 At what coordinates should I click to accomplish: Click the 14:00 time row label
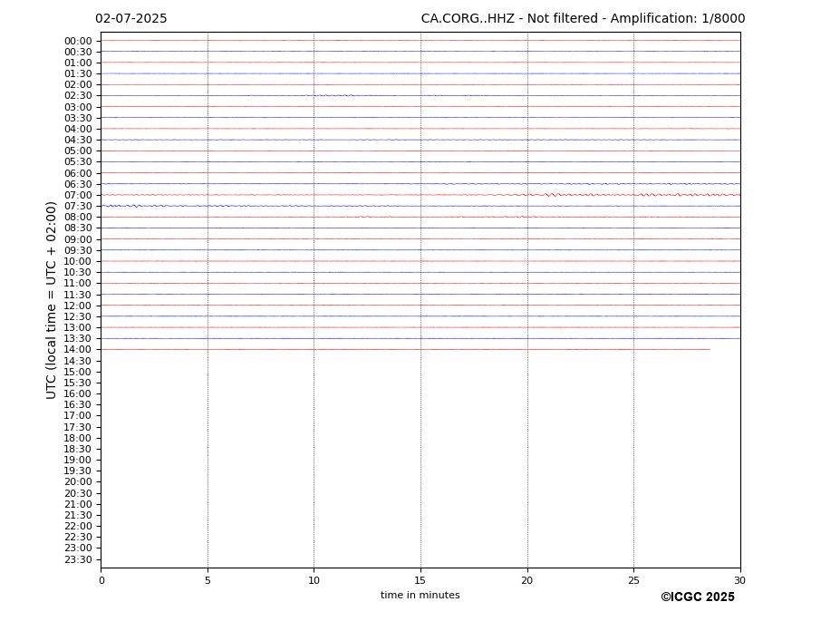78,350
